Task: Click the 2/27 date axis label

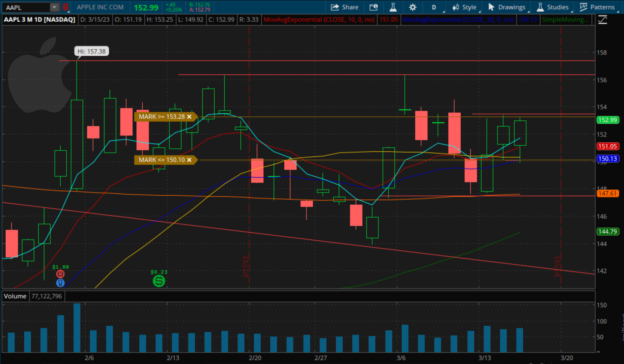Action: [321, 358]
